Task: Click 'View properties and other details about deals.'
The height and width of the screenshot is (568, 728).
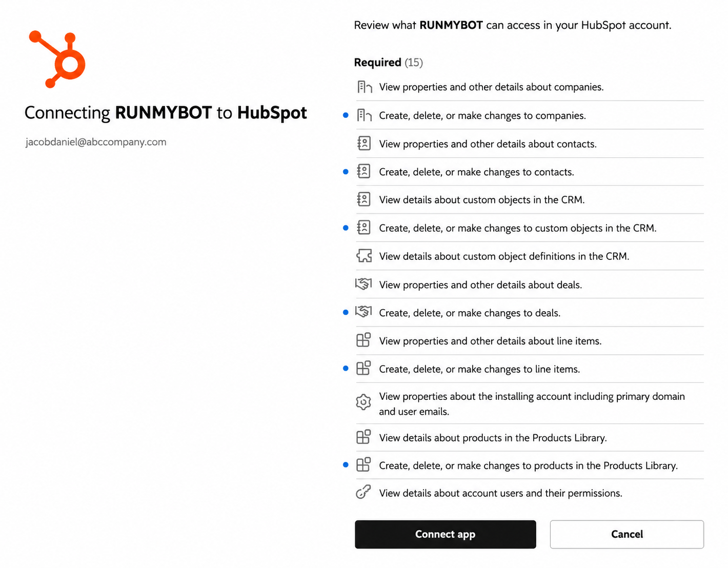Action: 480,285
